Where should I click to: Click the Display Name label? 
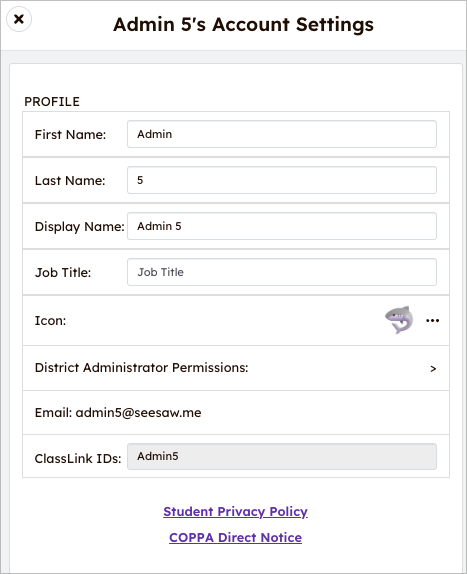tap(80, 227)
